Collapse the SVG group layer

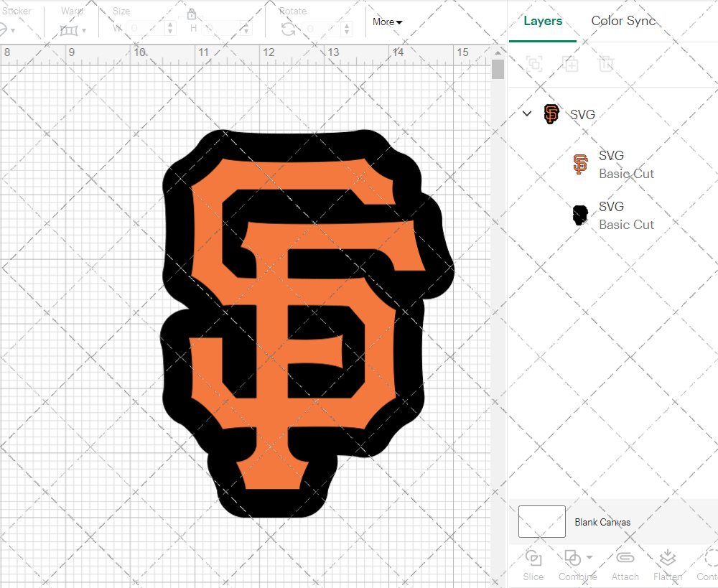click(527, 113)
